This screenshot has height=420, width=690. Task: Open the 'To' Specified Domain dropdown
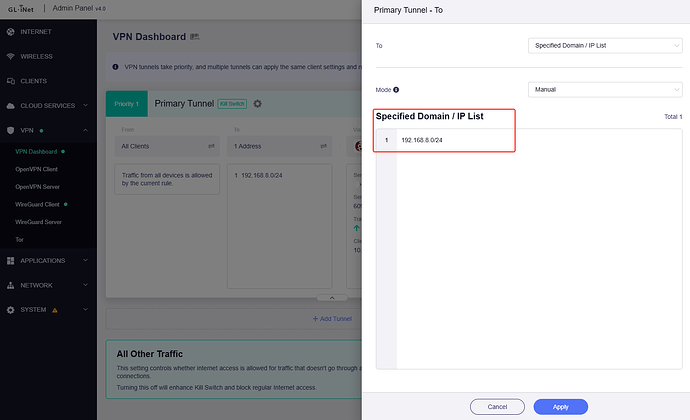[x=604, y=45]
